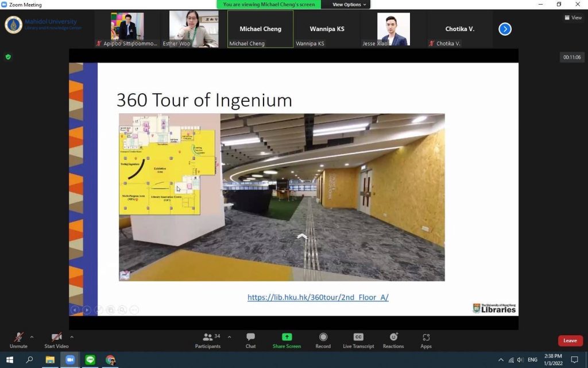Start Video from the camera toggle

56,340
